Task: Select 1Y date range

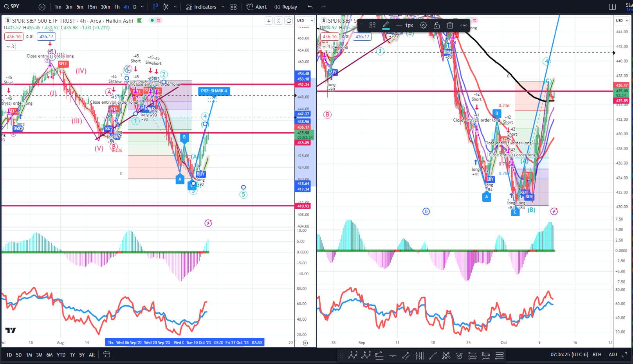Action: (x=72, y=355)
